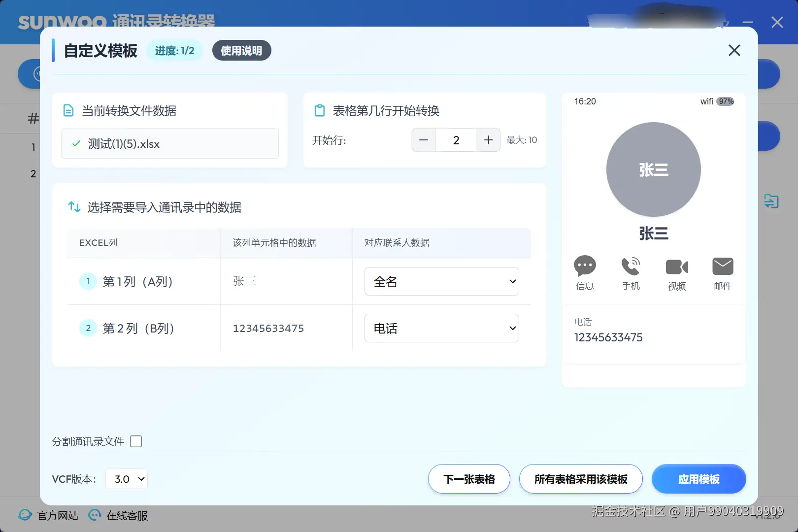The image size is (798, 532).
Task: Click the 开始行 number input field
Action: (456, 140)
